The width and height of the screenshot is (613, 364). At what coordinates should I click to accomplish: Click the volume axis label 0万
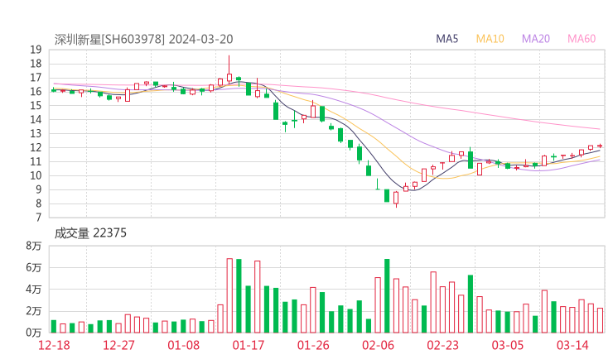coord(34,333)
